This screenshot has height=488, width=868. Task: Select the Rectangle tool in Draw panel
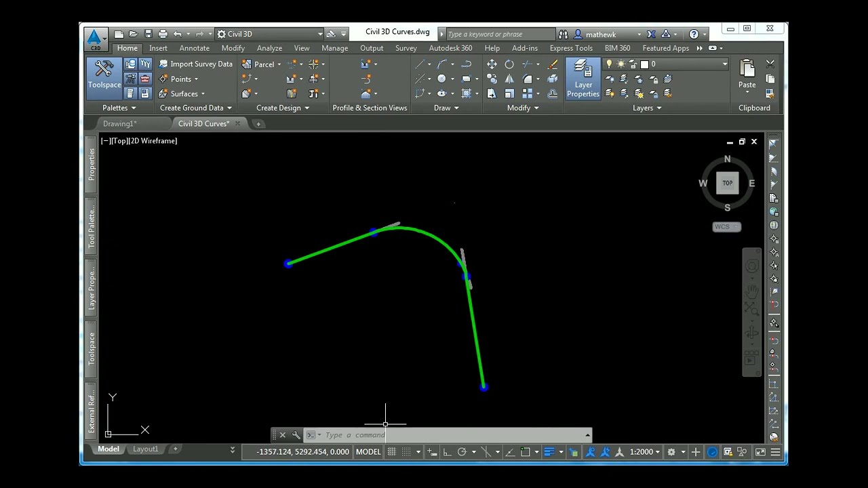(x=466, y=79)
